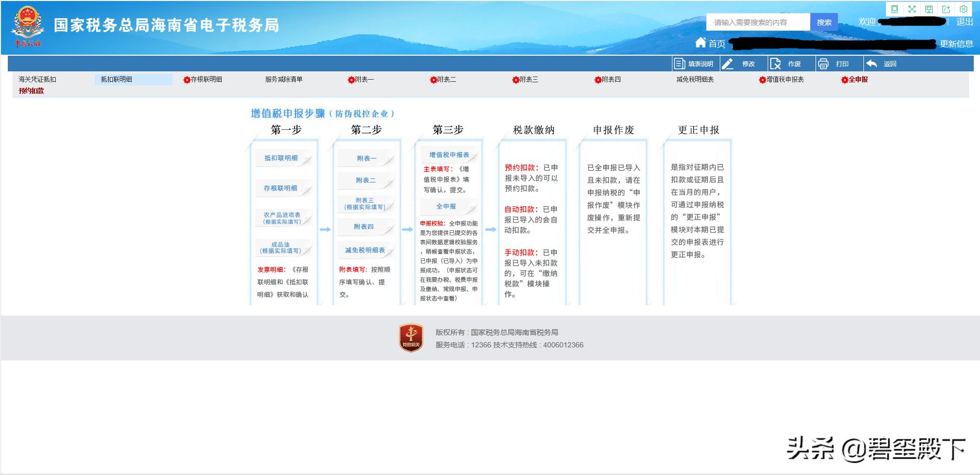Open the settings gear icon top right
980x475 pixels.
[x=963, y=8]
